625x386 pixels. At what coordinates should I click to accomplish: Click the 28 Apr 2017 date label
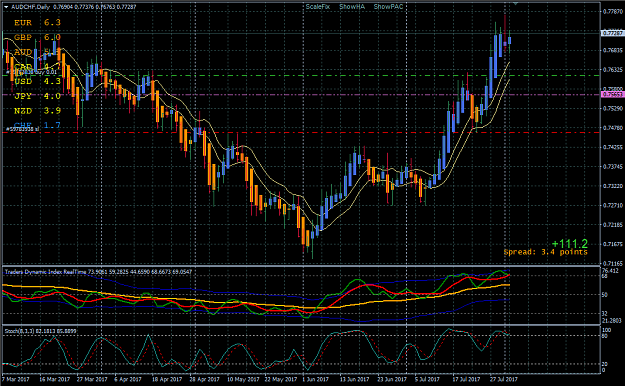pyautogui.click(x=204, y=379)
